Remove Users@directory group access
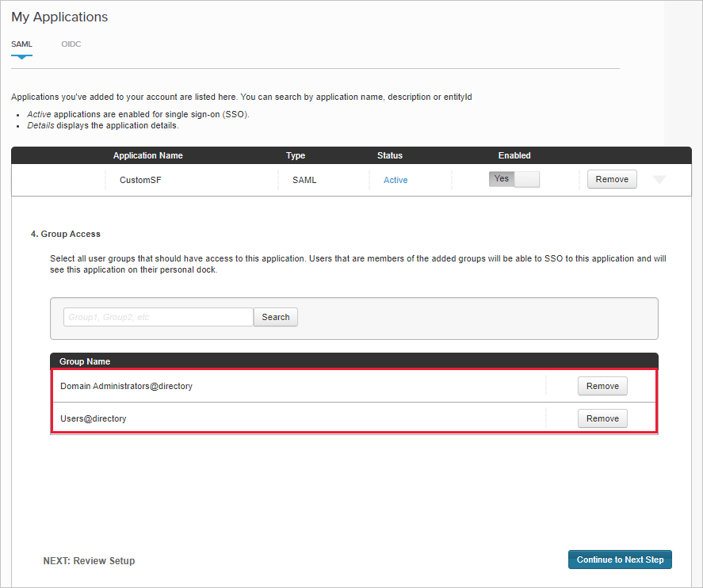703x588 pixels. point(602,418)
